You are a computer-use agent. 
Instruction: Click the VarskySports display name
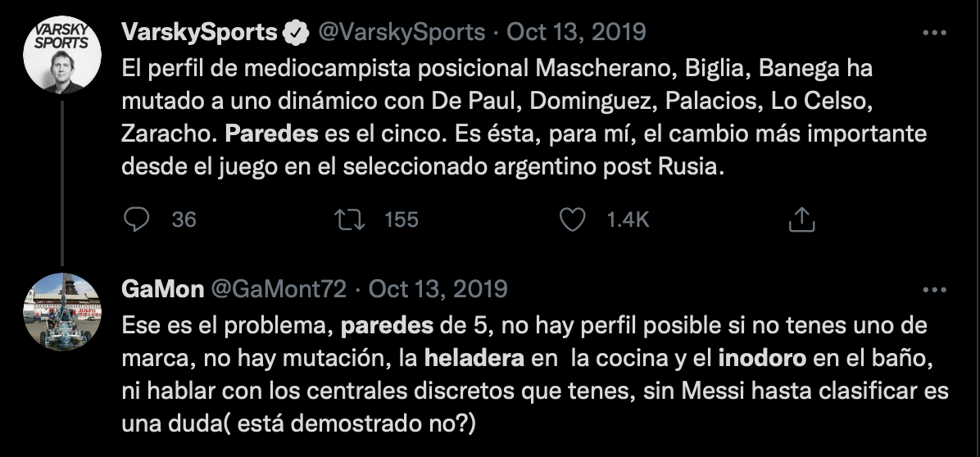[199, 33]
